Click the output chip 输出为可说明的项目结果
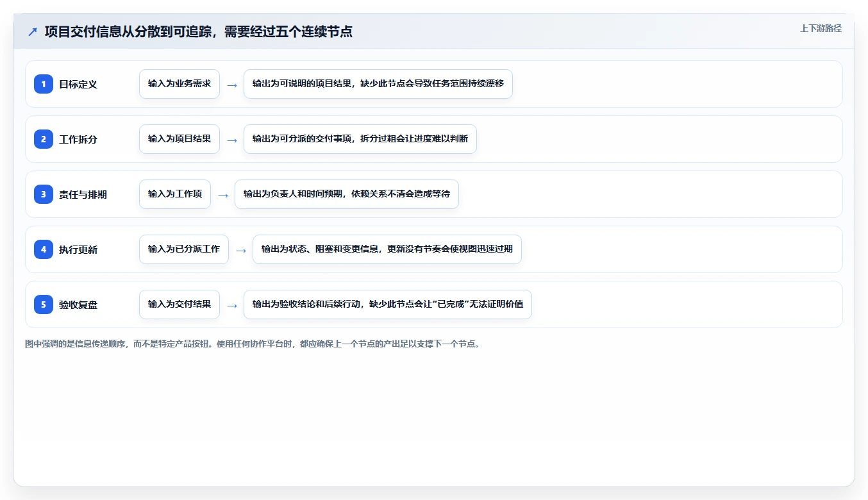Image resolution: width=868 pixels, height=500 pixels. (378, 84)
